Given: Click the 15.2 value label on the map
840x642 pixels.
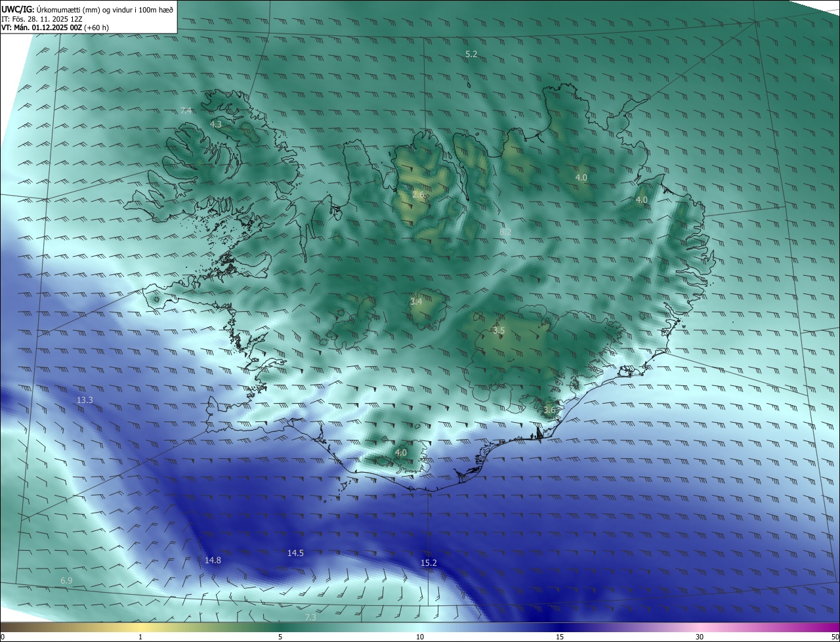Looking at the screenshot, I should (429, 563).
